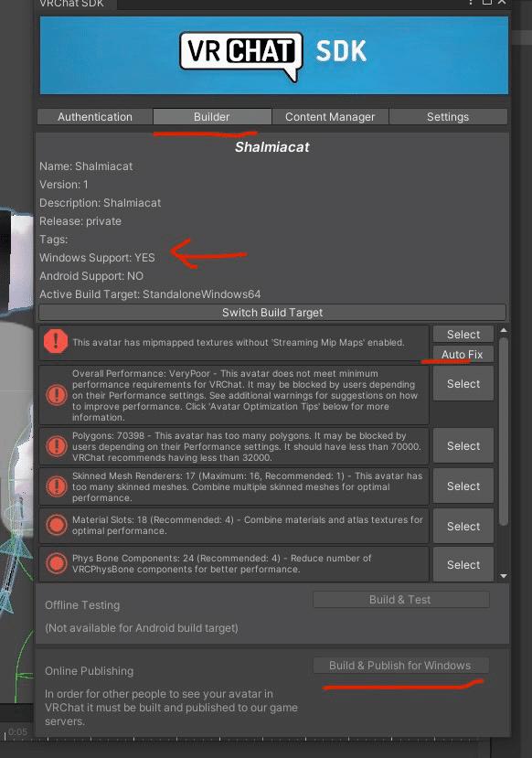
Task: Click error icon beside Overall Performance message
Action: point(57,394)
